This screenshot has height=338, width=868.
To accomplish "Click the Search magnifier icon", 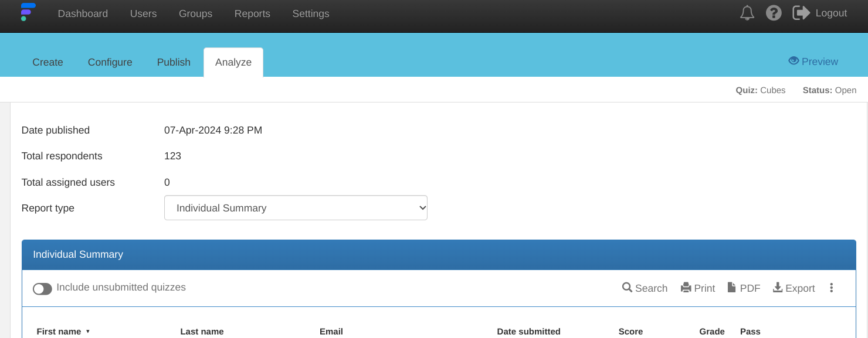I will 627,288.
